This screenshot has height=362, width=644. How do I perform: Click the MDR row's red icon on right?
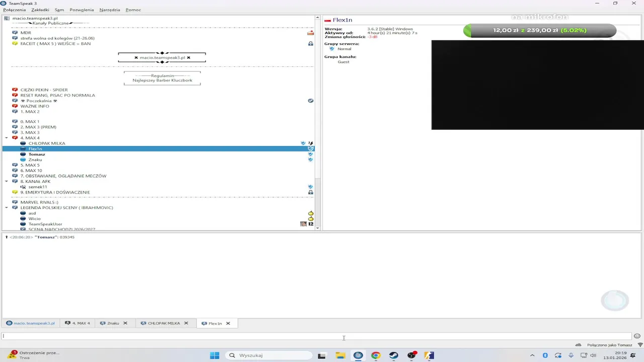(x=310, y=33)
